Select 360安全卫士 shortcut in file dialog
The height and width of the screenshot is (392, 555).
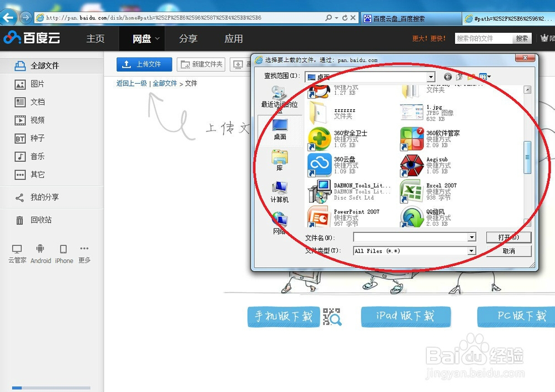pos(338,139)
